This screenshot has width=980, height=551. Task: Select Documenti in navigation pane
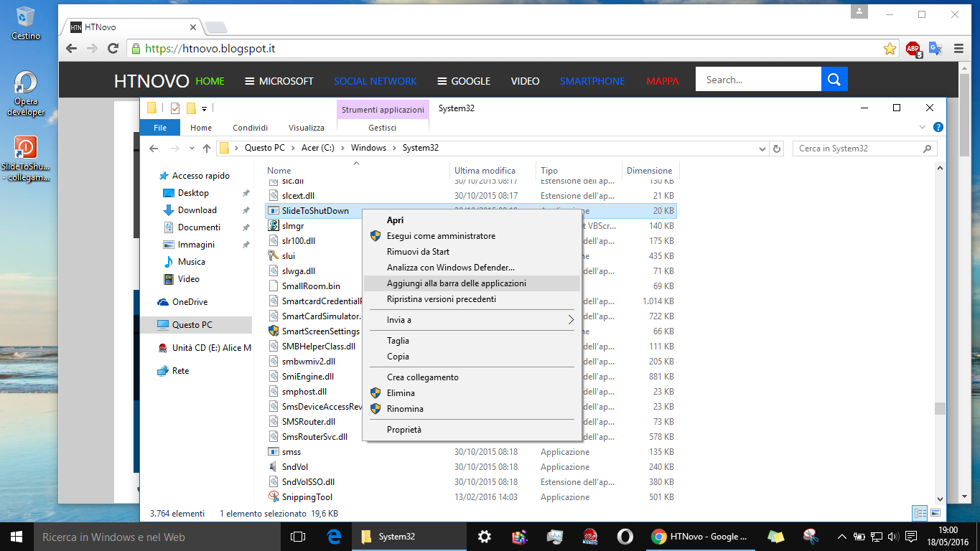coord(199,227)
